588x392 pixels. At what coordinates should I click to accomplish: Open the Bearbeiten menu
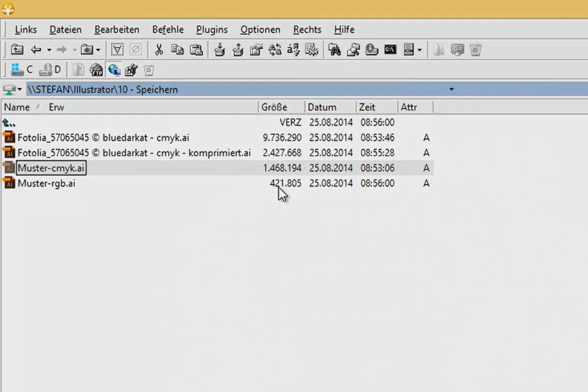pyautogui.click(x=117, y=29)
